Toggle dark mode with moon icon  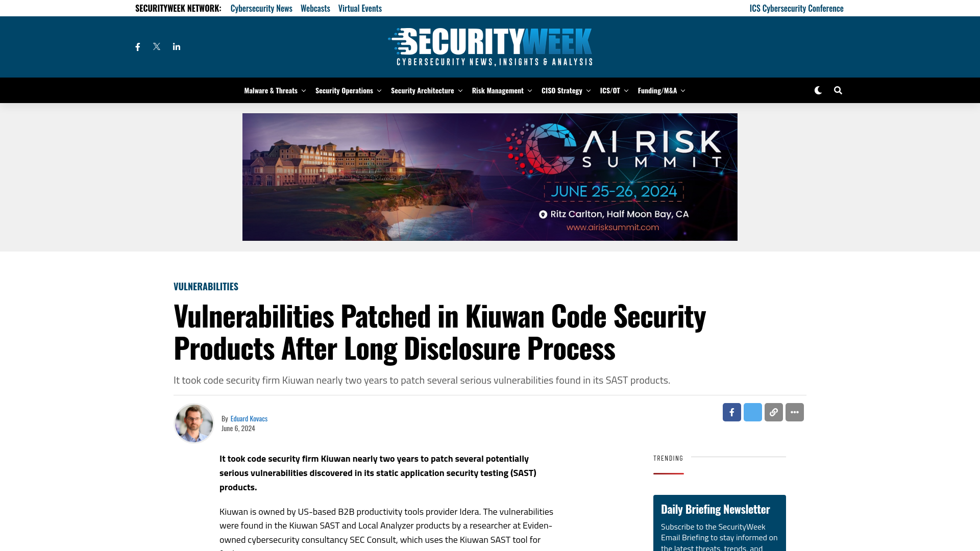(818, 90)
